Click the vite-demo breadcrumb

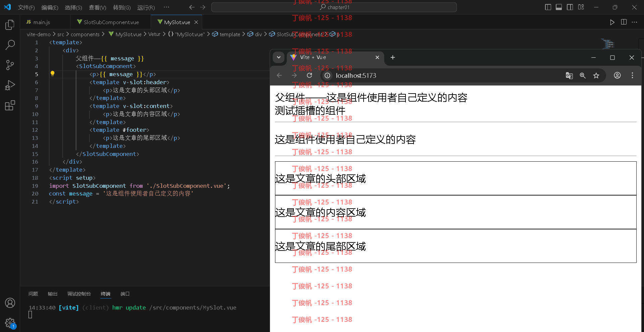click(x=39, y=34)
